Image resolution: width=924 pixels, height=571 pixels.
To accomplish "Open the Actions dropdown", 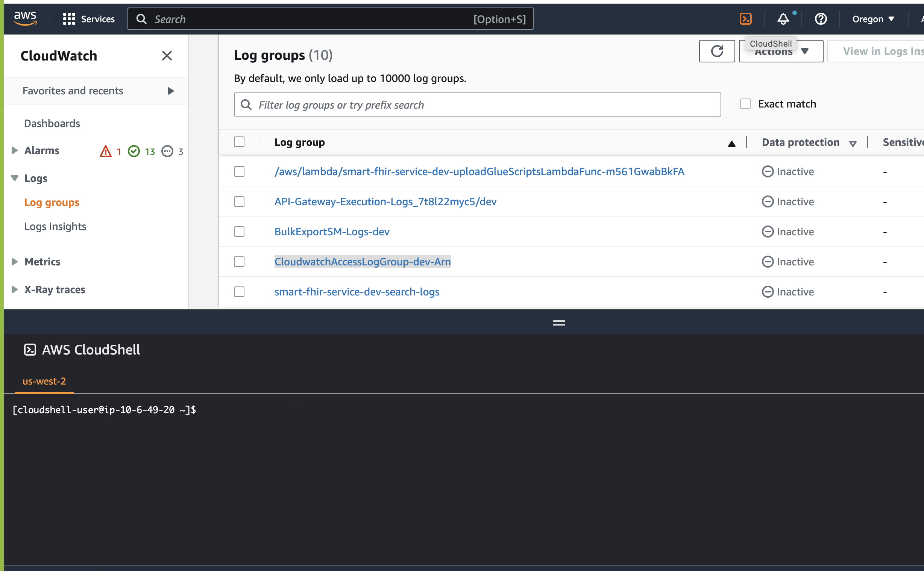I will [x=781, y=51].
